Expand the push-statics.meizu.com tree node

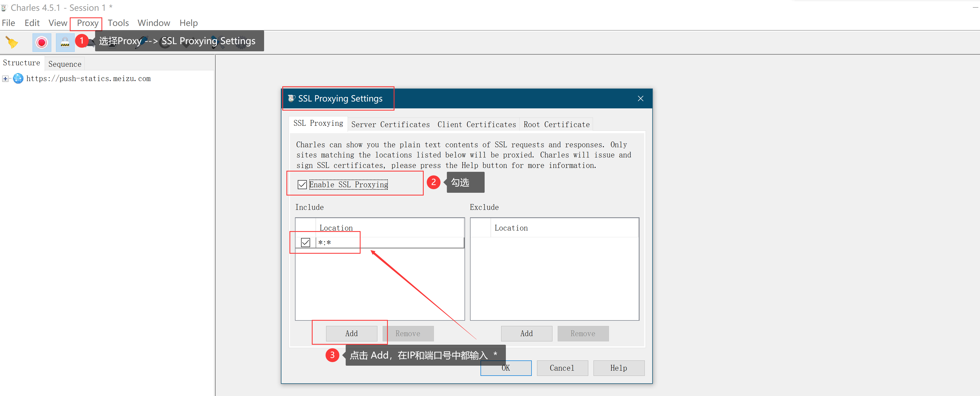5,79
